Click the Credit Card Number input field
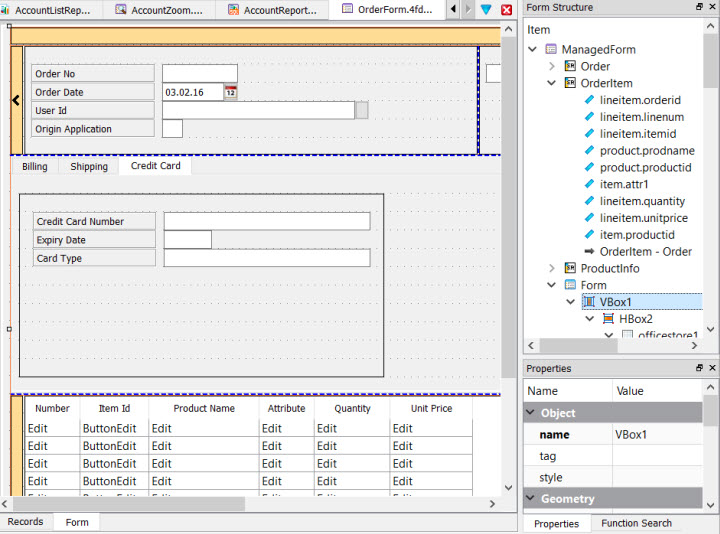Viewport: 720px width, 534px height. point(267,221)
